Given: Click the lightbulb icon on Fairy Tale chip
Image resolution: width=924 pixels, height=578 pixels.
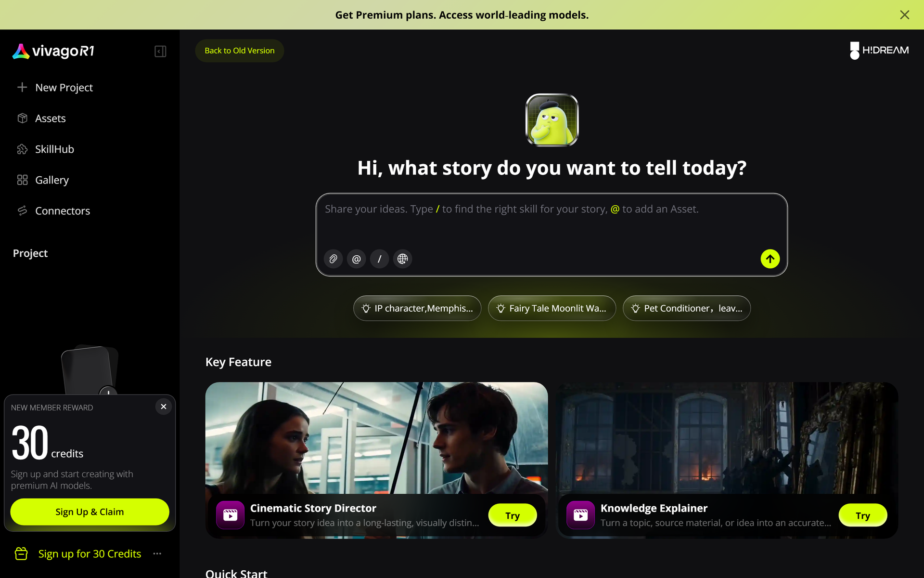Looking at the screenshot, I should (500, 308).
